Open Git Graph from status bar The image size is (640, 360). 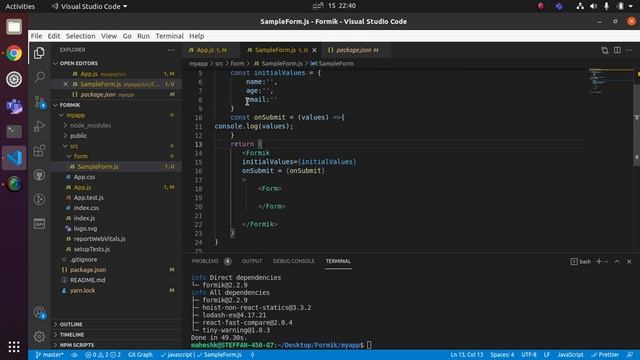(x=140, y=355)
